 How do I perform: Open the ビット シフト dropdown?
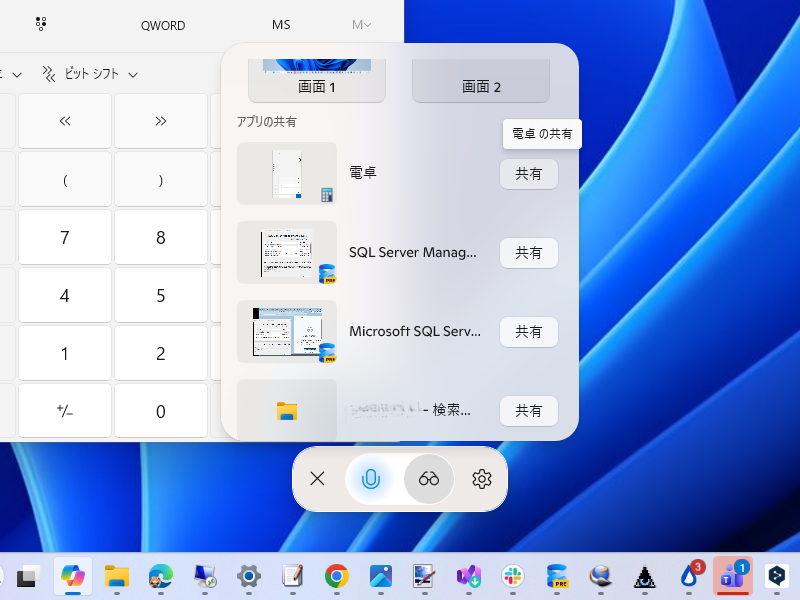pos(95,73)
